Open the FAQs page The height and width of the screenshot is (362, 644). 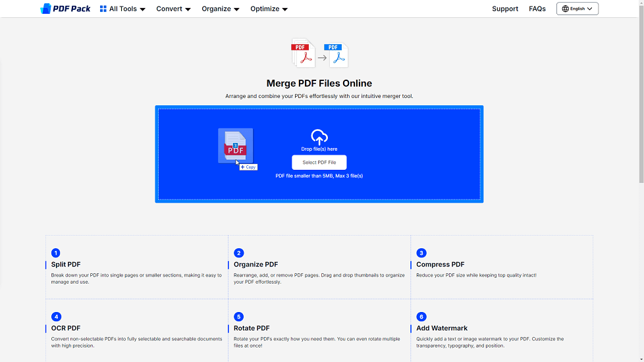[537, 9]
